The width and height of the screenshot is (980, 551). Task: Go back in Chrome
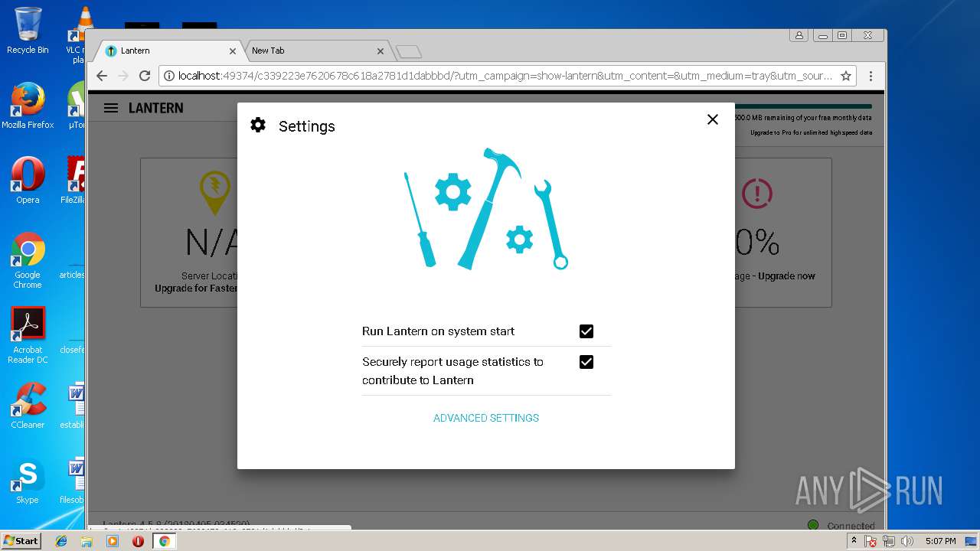pyautogui.click(x=102, y=76)
